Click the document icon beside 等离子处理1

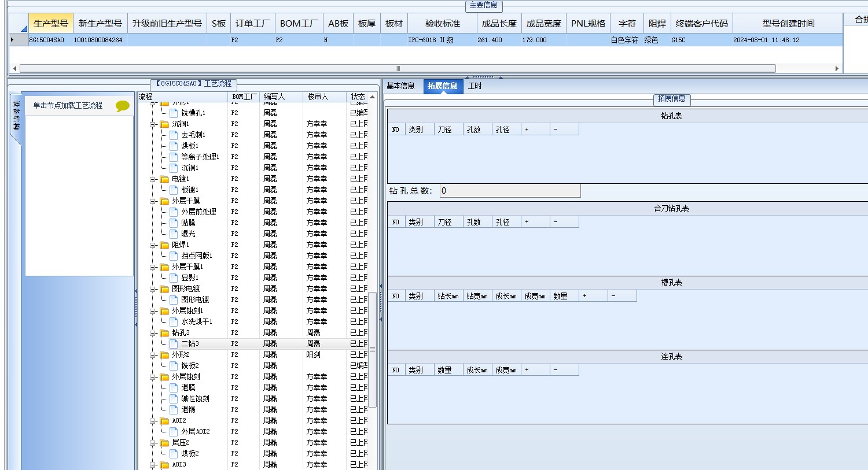(174, 157)
